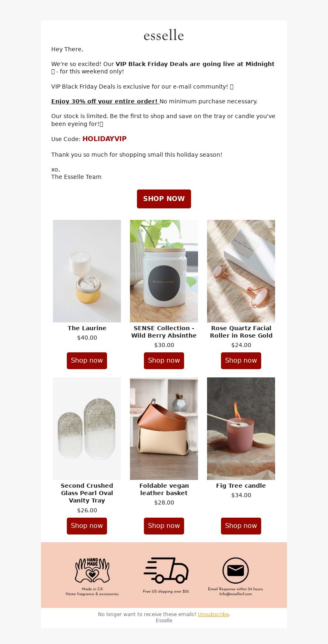Shop now for Rose Quartz Facial Roller
Screen dimensions: 328x644
pyautogui.click(x=241, y=361)
